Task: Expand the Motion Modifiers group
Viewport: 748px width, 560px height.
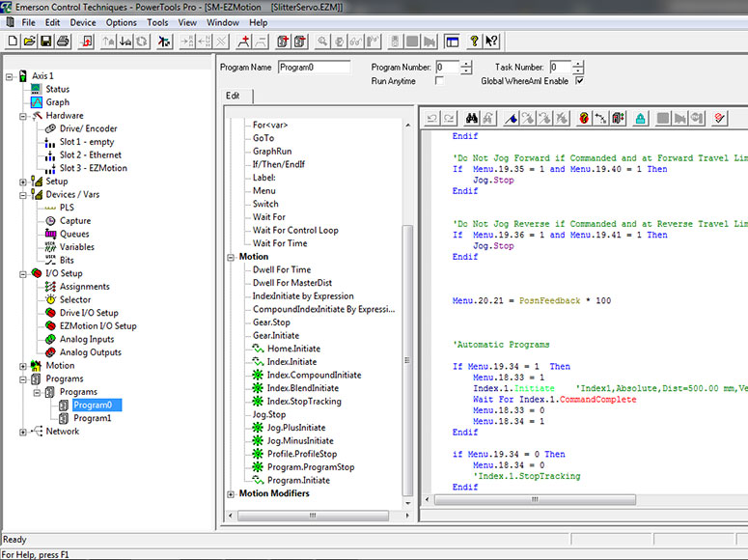Action: point(231,494)
